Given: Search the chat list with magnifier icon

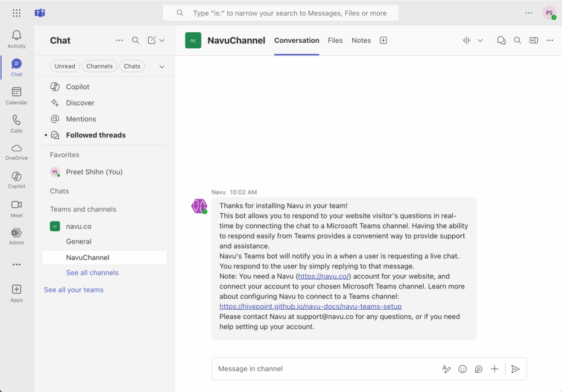Looking at the screenshot, I should [136, 41].
